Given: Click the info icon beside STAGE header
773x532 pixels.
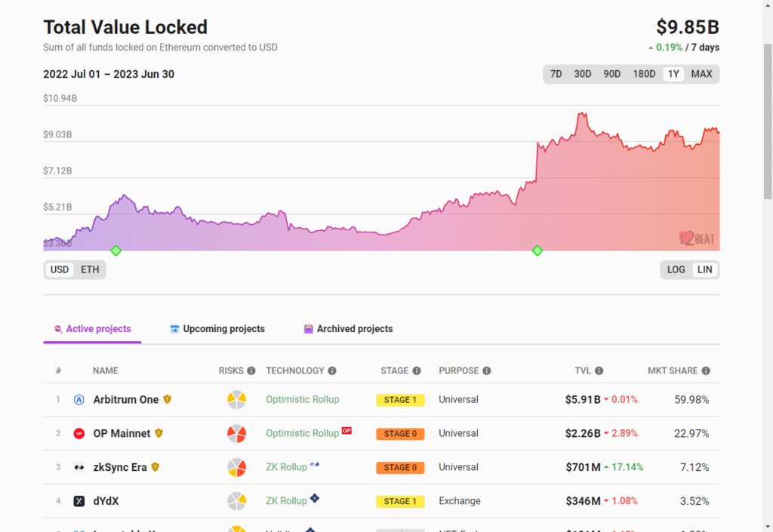Looking at the screenshot, I should (x=417, y=371).
